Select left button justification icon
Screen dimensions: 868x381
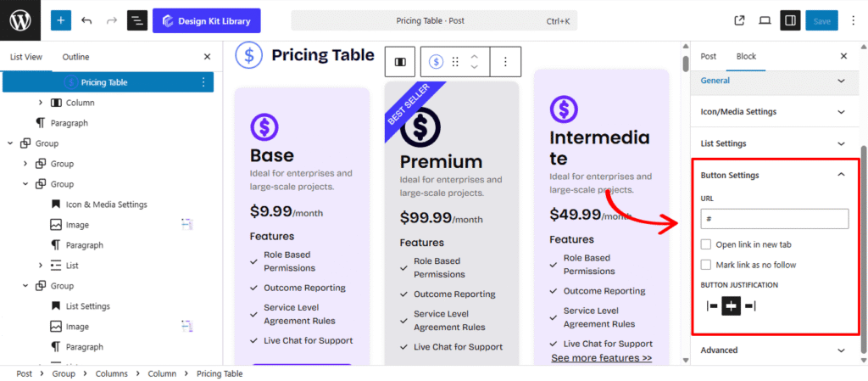[x=712, y=305]
